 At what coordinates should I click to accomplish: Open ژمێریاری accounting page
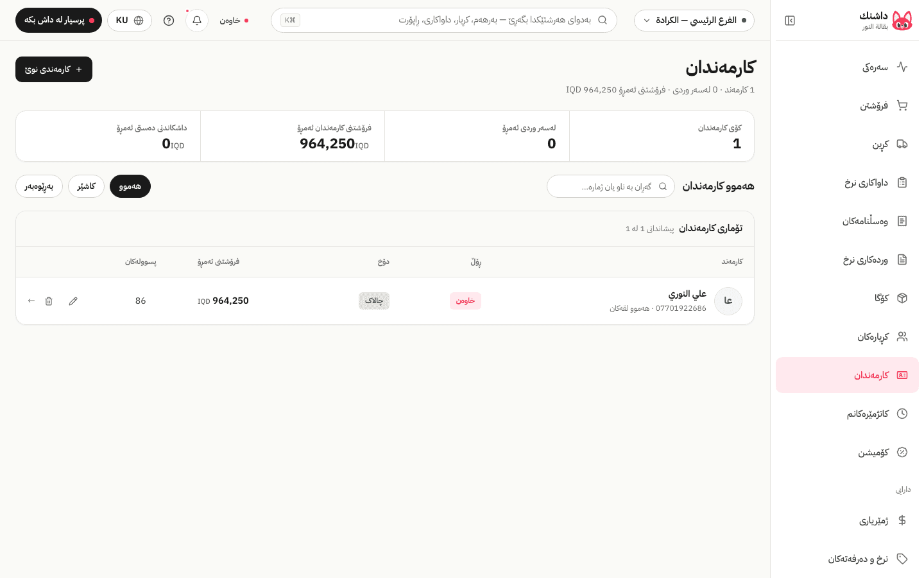coord(847,520)
